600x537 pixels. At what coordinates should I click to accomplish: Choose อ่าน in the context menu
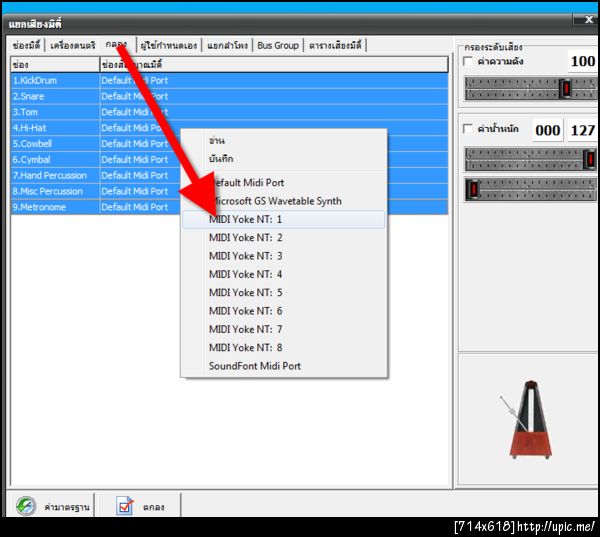284,140
